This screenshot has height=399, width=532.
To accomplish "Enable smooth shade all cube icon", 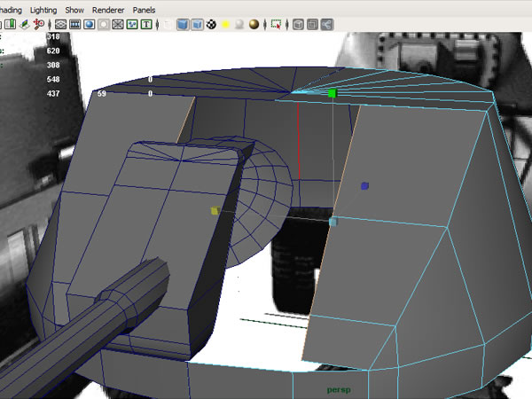I will pos(181,25).
